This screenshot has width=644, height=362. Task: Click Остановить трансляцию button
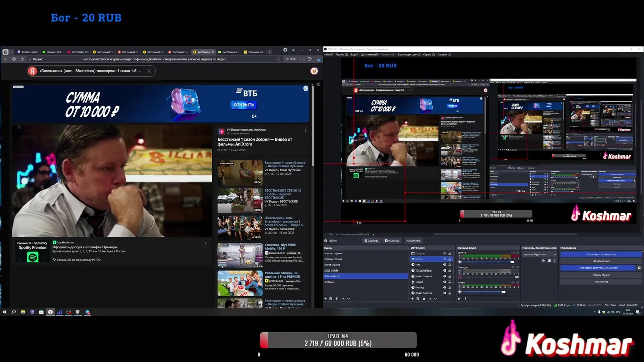[x=601, y=254]
